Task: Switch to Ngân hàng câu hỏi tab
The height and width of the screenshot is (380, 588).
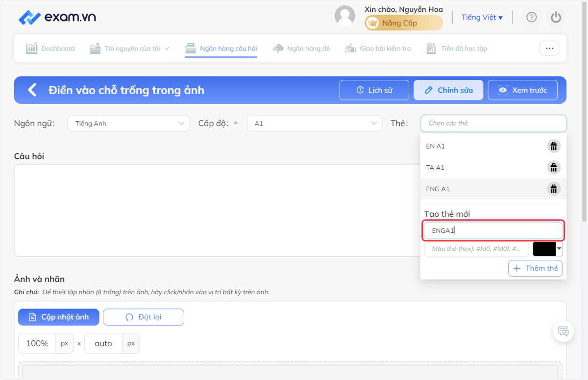Action: (221, 49)
